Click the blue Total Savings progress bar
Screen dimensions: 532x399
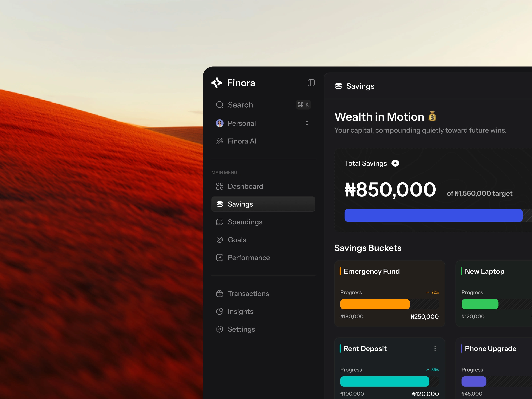(x=433, y=215)
